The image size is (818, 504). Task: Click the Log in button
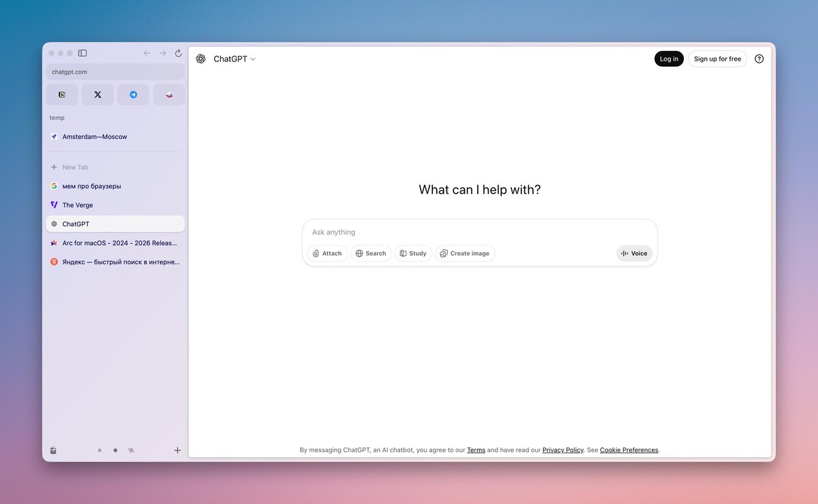pyautogui.click(x=669, y=59)
